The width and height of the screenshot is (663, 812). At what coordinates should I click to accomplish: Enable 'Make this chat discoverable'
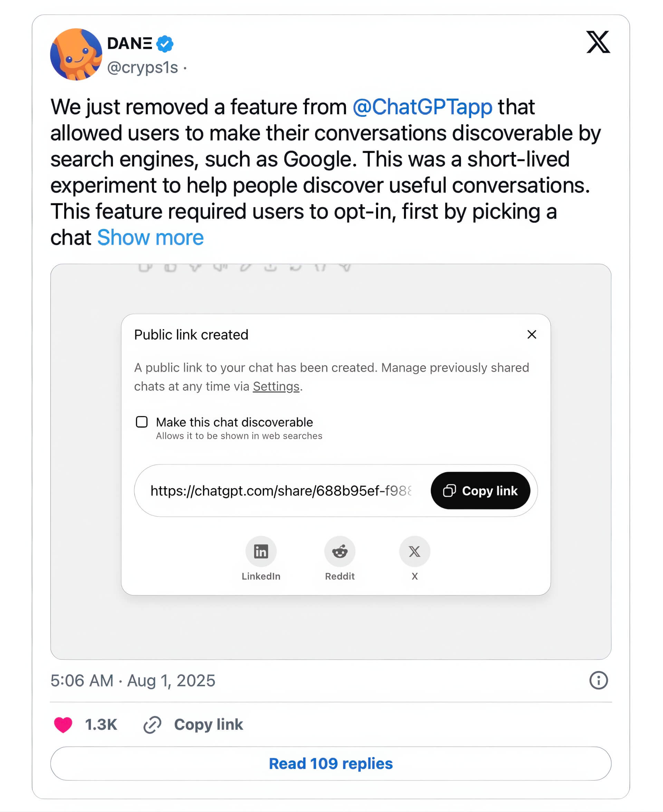pyautogui.click(x=141, y=422)
